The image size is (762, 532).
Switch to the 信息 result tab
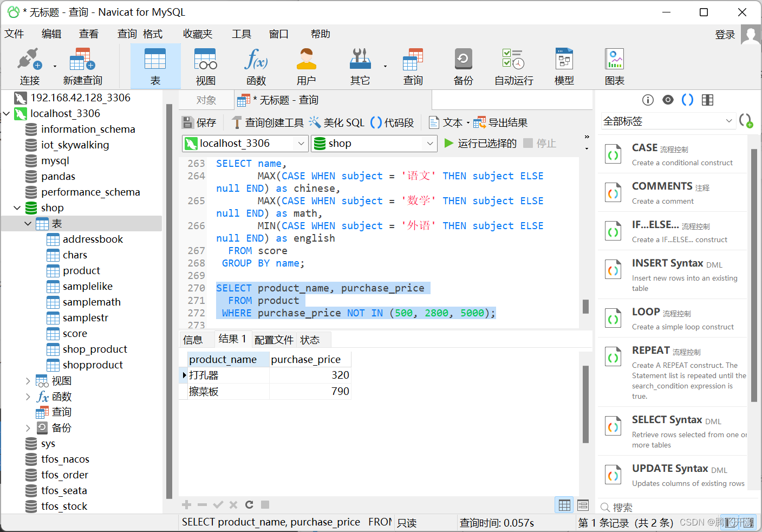tap(193, 340)
